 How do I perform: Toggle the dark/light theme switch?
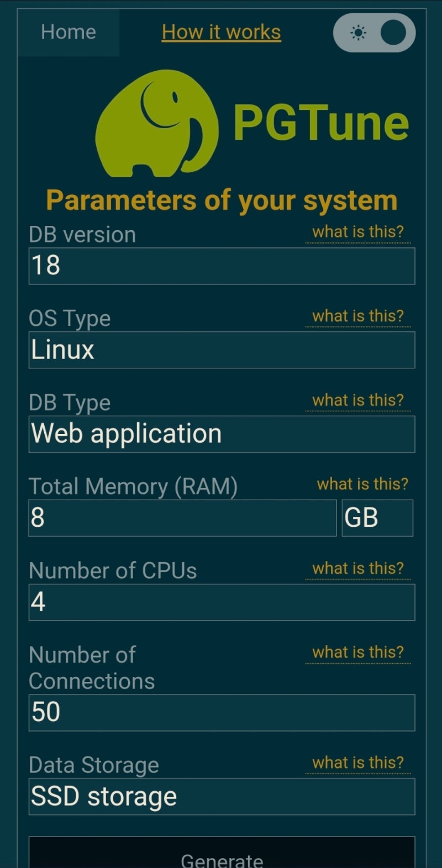[x=375, y=33]
